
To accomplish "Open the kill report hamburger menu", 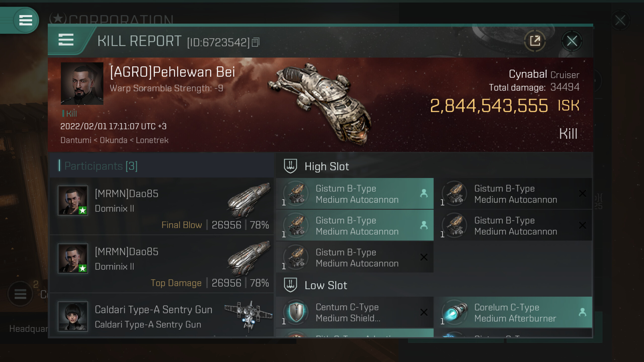I will click(66, 40).
